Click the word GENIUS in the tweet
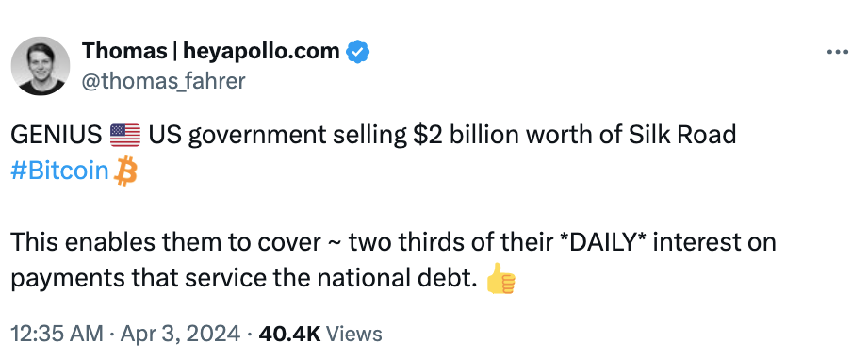The height and width of the screenshot is (359, 868). (57, 135)
